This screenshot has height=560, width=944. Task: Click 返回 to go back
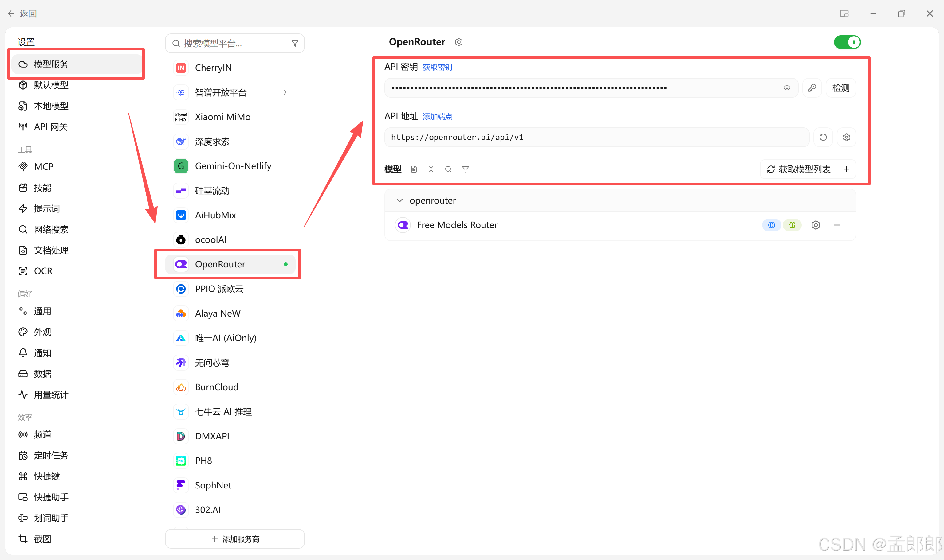point(22,14)
